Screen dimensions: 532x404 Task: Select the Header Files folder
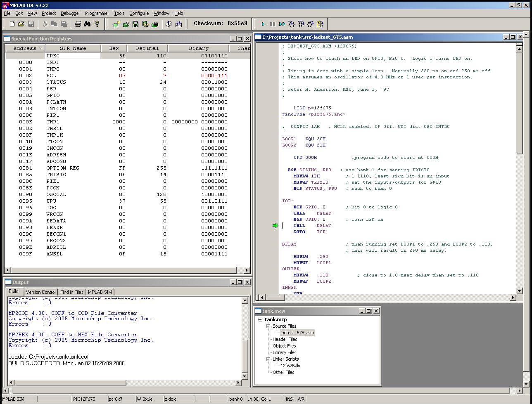tap(285, 339)
